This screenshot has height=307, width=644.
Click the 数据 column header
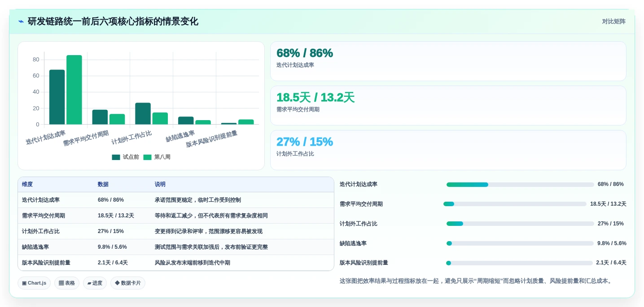click(x=103, y=185)
